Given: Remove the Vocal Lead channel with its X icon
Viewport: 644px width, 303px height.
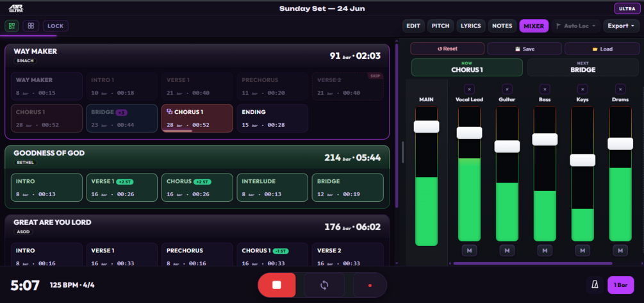Looking at the screenshot, I should coord(469,88).
